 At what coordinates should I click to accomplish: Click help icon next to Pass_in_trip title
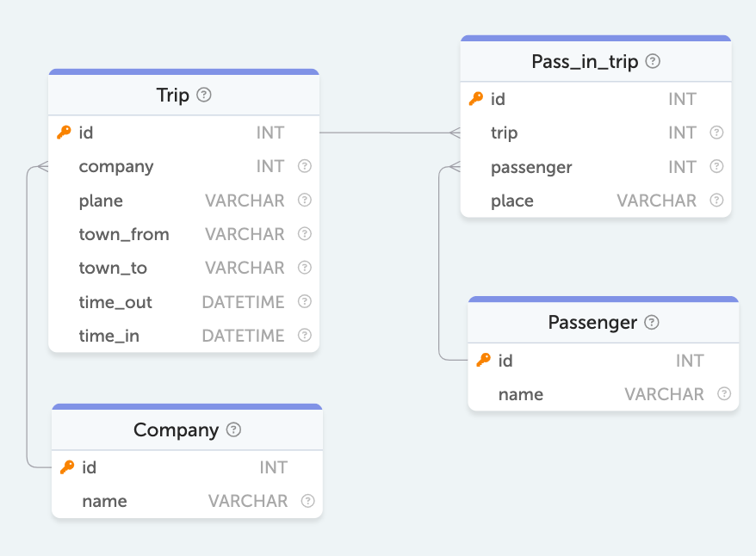654,61
